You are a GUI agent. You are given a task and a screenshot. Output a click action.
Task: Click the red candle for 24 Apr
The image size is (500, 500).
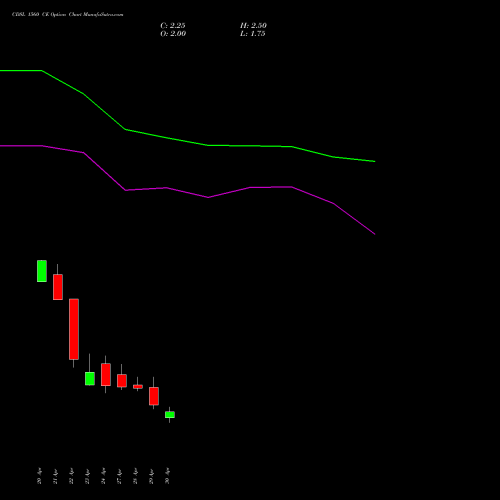click(x=106, y=375)
